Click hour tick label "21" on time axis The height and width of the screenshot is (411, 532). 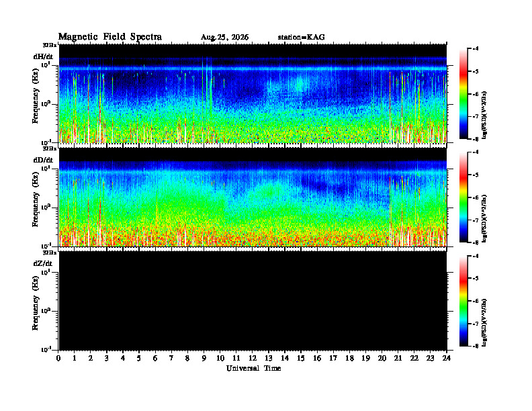point(398,358)
